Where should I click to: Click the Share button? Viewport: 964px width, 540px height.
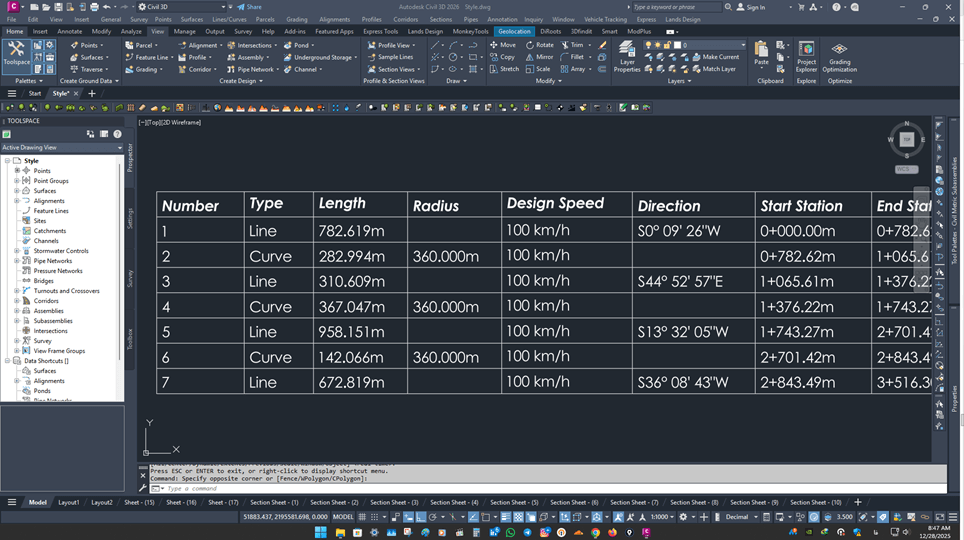pyautogui.click(x=249, y=7)
